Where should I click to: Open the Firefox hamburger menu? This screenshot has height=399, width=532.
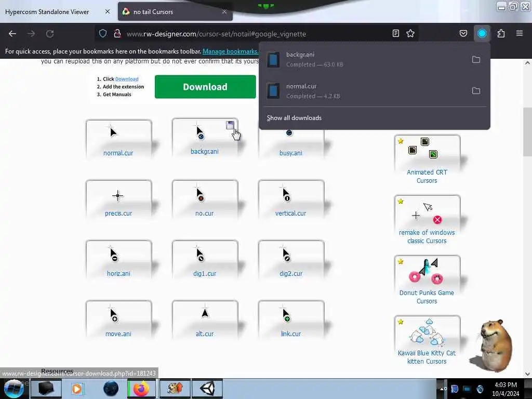point(520,33)
